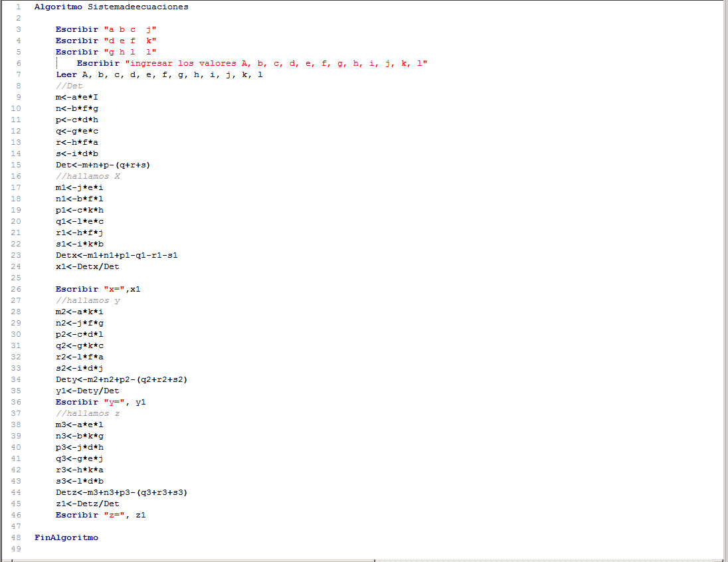Click the Leer keyword on line 7

66,74
